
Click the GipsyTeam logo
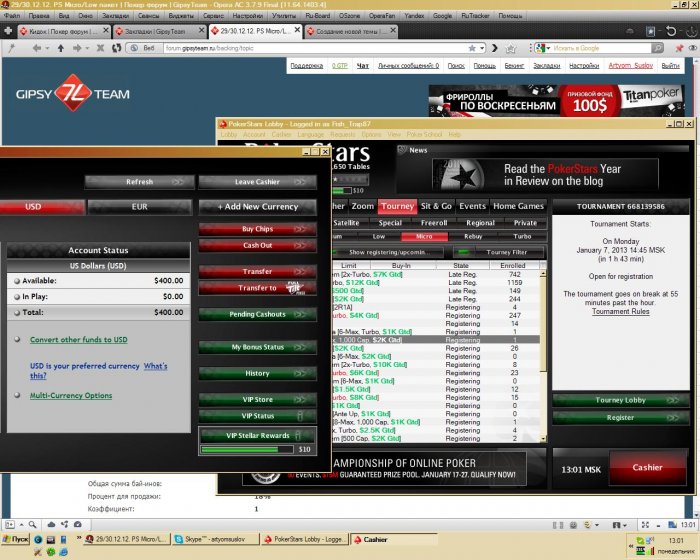pyautogui.click(x=73, y=93)
